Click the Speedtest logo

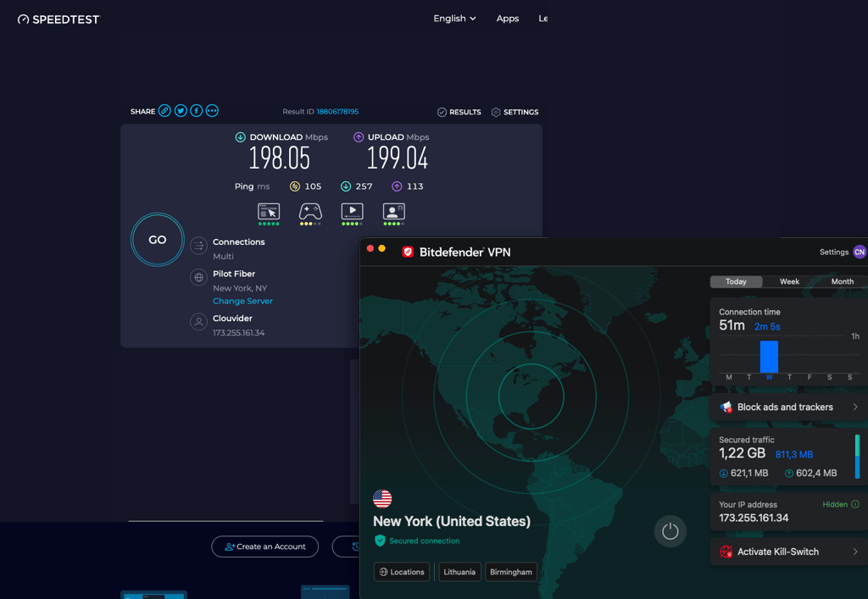tap(58, 19)
